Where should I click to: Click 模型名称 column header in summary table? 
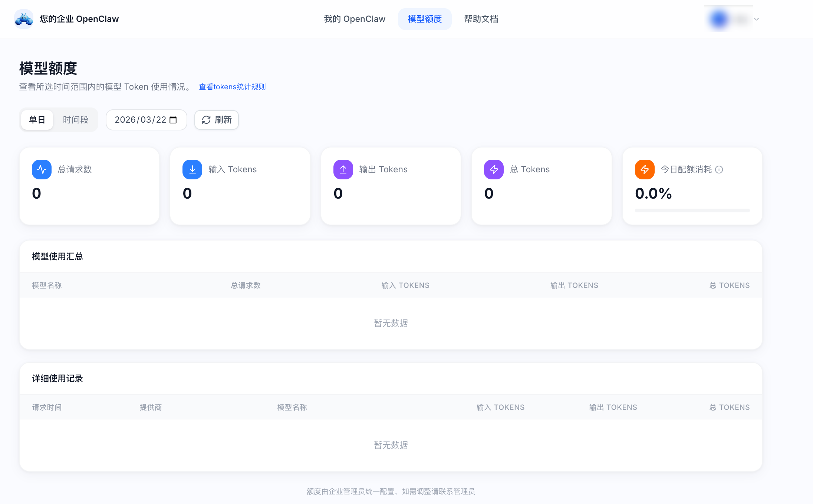(47, 285)
